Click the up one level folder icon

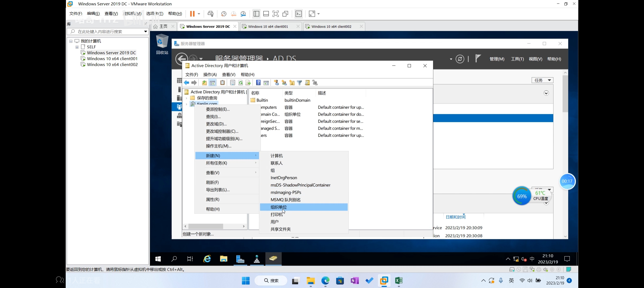(204, 83)
